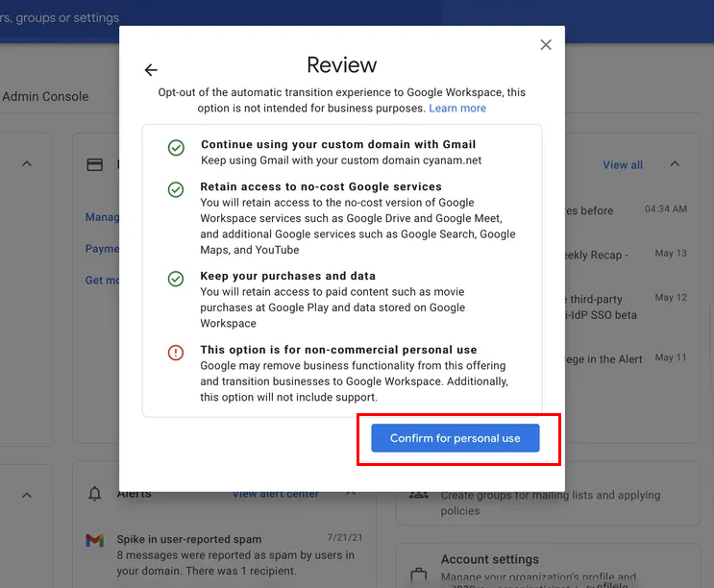Select heading 'Keep your purchases and data'

(287, 276)
